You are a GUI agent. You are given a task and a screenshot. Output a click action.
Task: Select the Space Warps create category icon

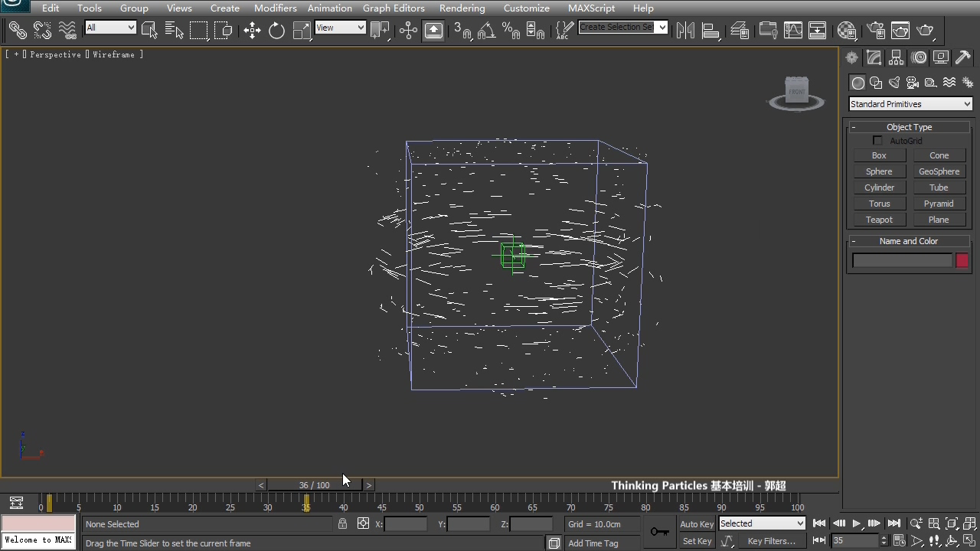pyautogui.click(x=949, y=83)
